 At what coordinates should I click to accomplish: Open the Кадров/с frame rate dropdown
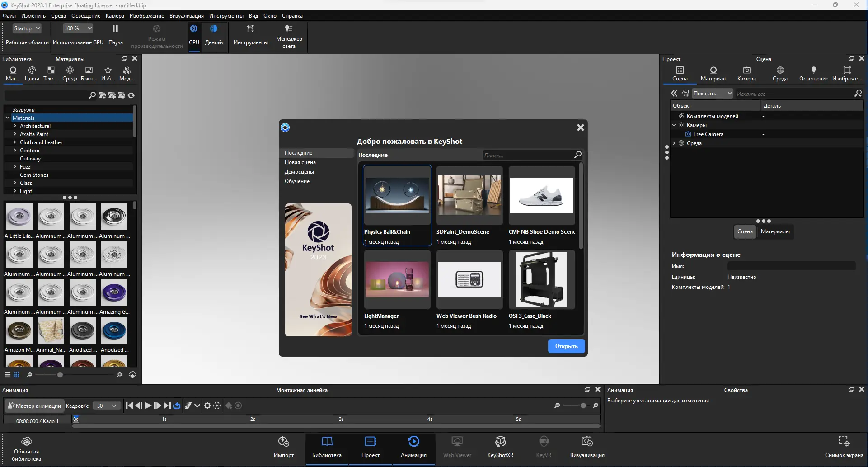107,406
